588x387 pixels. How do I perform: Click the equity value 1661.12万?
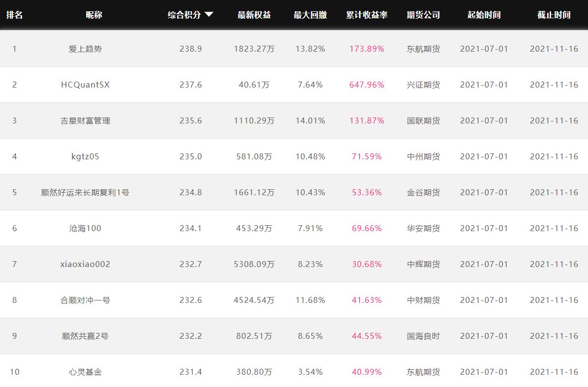(x=254, y=193)
